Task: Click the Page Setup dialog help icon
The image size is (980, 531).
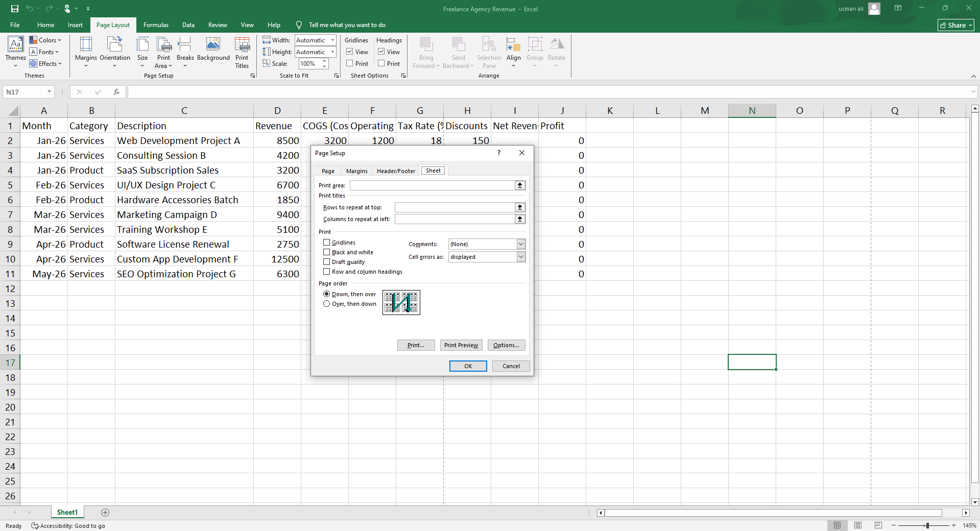Action: point(499,153)
